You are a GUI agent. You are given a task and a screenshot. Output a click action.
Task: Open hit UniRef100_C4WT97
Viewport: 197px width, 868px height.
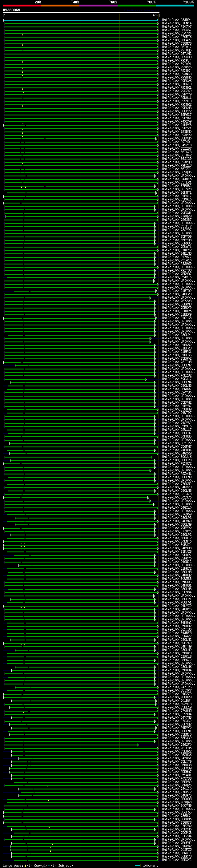click(176, 413)
